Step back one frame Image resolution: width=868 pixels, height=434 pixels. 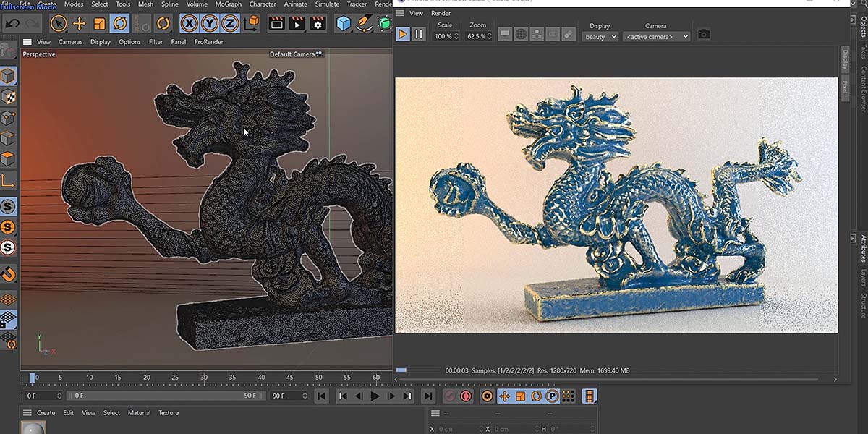click(359, 396)
